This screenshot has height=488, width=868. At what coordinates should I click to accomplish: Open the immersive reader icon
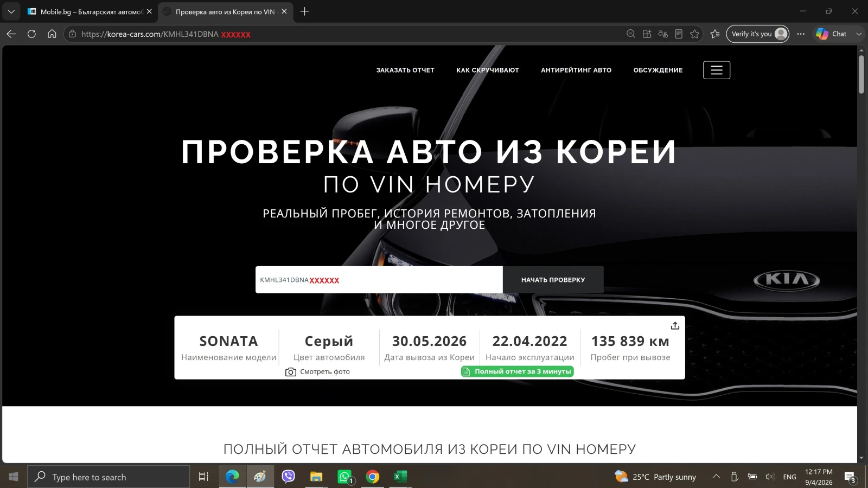pos(679,34)
